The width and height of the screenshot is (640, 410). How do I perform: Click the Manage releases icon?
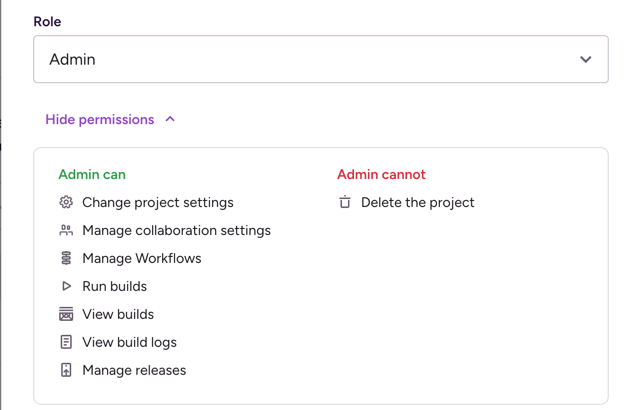[66, 370]
